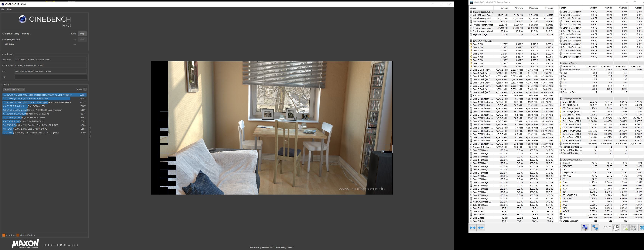Stop the running CPU Multi Core test
The width and height of the screenshot is (644, 250).
[x=82, y=33]
